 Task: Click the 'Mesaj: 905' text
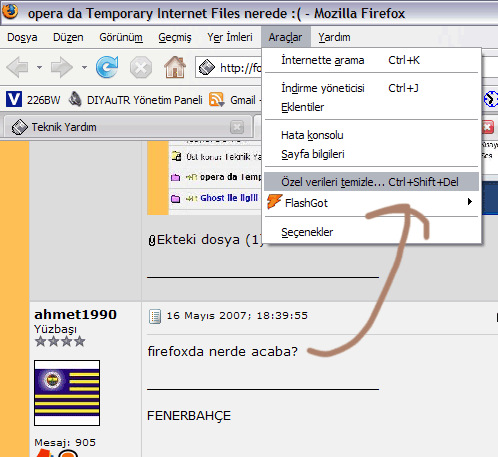[65, 442]
